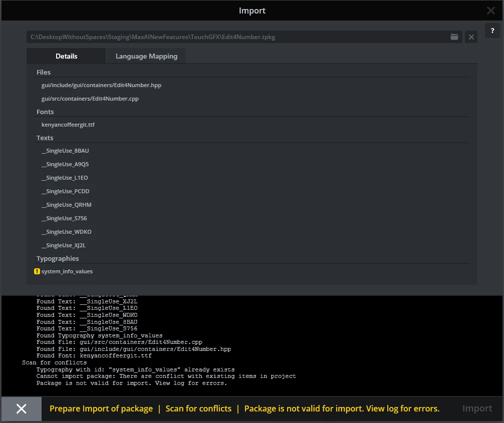Select __SingleUse_S756 in Texts list
The image size is (504, 423).
pos(64,218)
